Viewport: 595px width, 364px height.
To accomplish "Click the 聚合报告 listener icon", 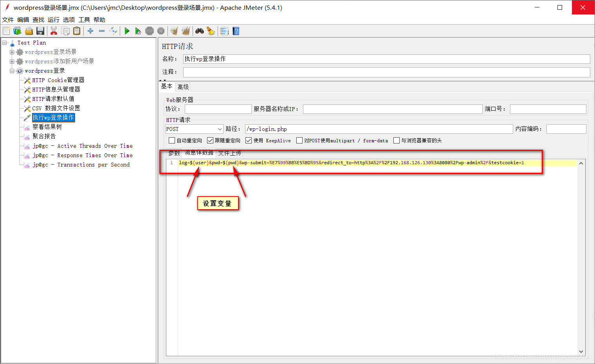I will (x=27, y=136).
